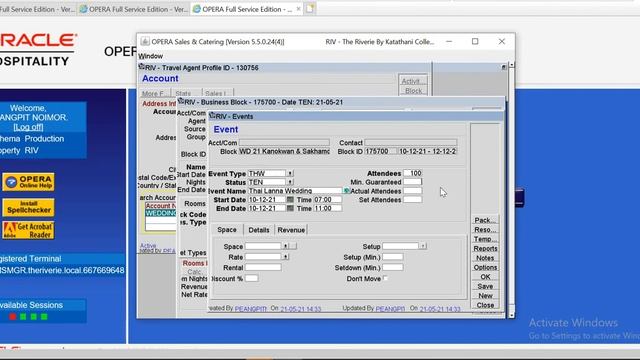The width and height of the screenshot is (640, 360).
Task: Click the Setdown (Min.) field
Action: [x=393, y=268]
